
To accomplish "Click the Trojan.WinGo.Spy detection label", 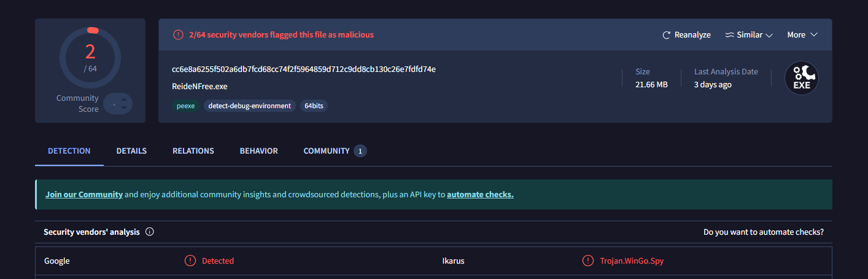I will tap(632, 261).
